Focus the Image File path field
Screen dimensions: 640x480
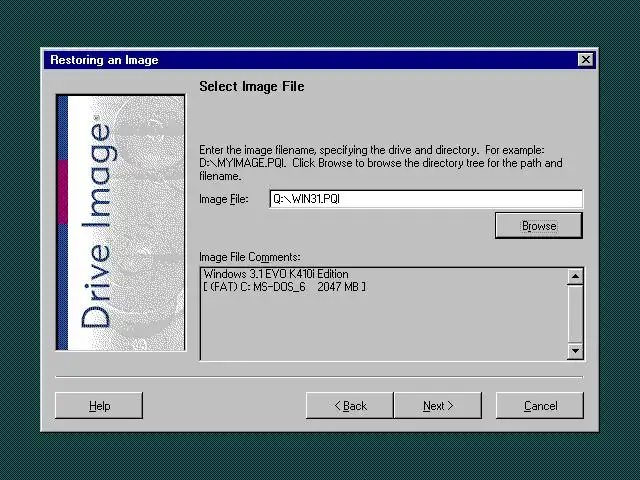pos(426,199)
